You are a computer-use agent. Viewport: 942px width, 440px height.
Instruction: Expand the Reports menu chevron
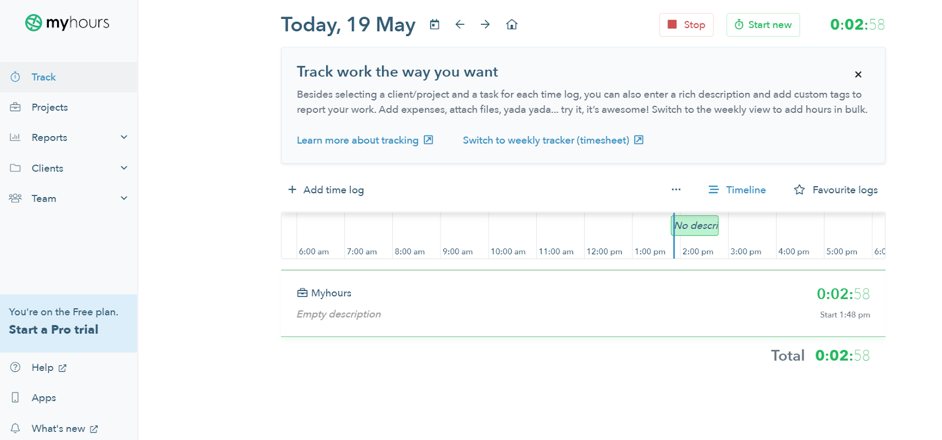124,138
